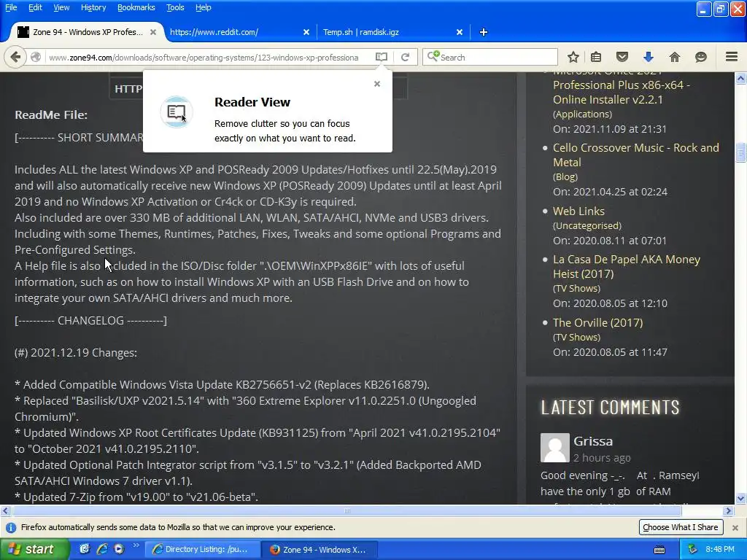Image resolution: width=747 pixels, height=560 pixels.
Task: Click the horizontal scrollbar right arrow
Action: coord(729,511)
